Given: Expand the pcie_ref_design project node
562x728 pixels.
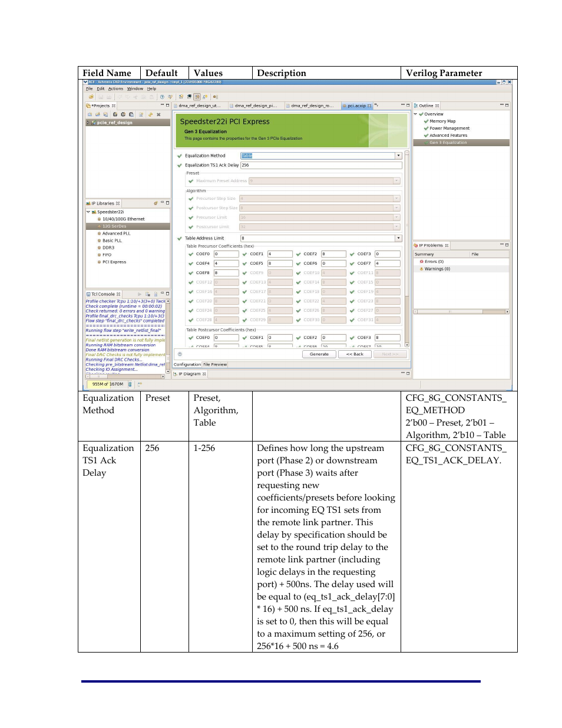Looking at the screenshot, I should pos(88,123).
